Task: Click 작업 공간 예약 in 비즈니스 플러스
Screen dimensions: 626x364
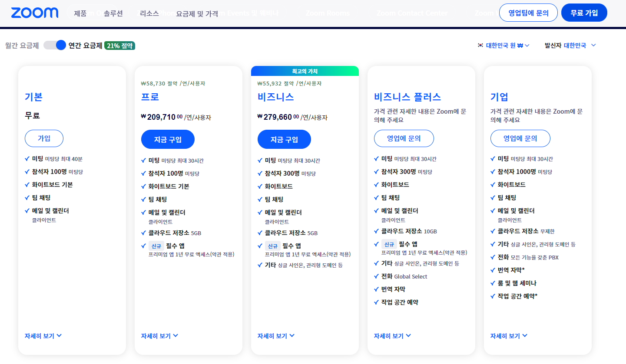Action: point(400,302)
